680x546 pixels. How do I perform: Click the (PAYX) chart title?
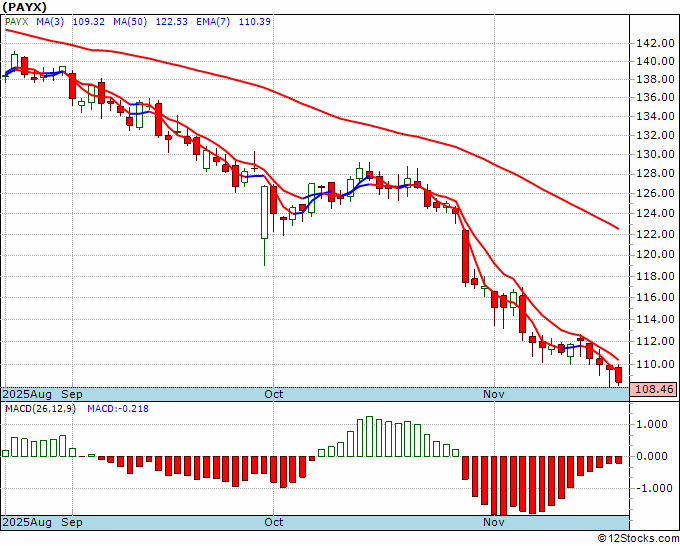tap(25, 7)
